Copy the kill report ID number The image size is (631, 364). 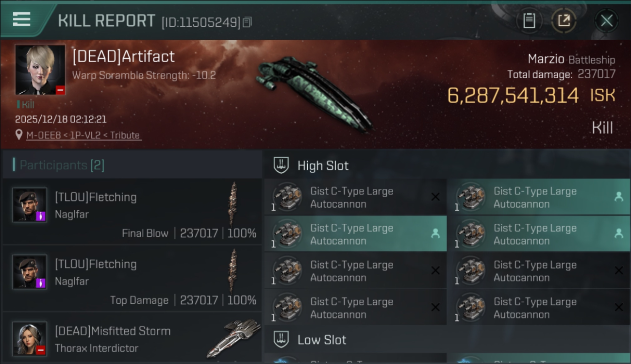pyautogui.click(x=248, y=22)
